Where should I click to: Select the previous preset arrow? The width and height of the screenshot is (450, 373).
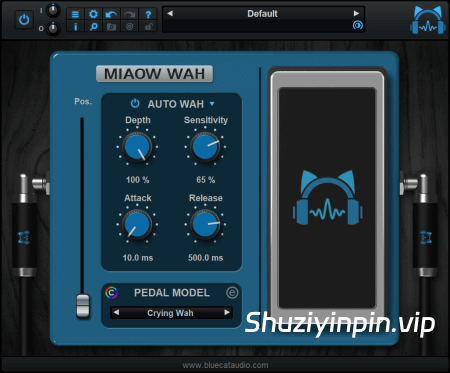tap(170, 14)
